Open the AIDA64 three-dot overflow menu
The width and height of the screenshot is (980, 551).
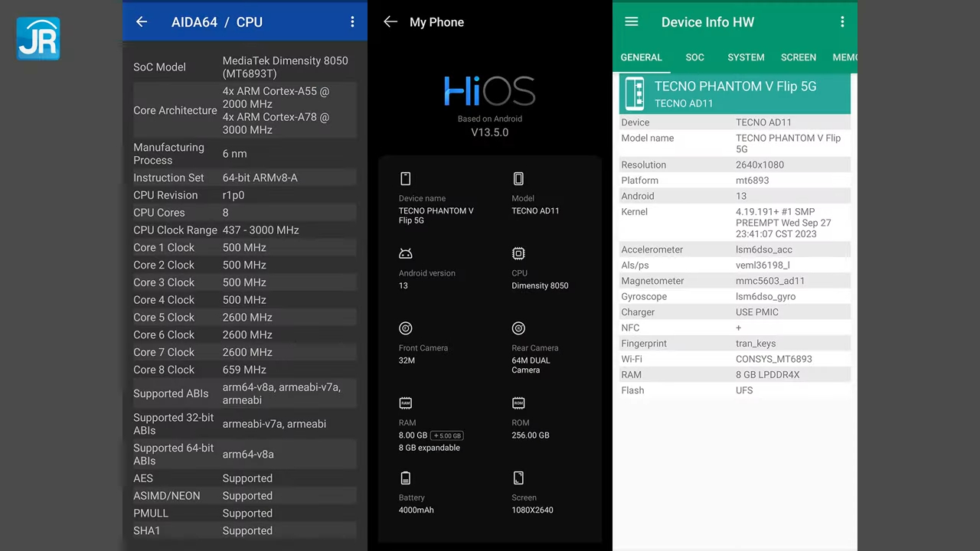click(x=352, y=22)
